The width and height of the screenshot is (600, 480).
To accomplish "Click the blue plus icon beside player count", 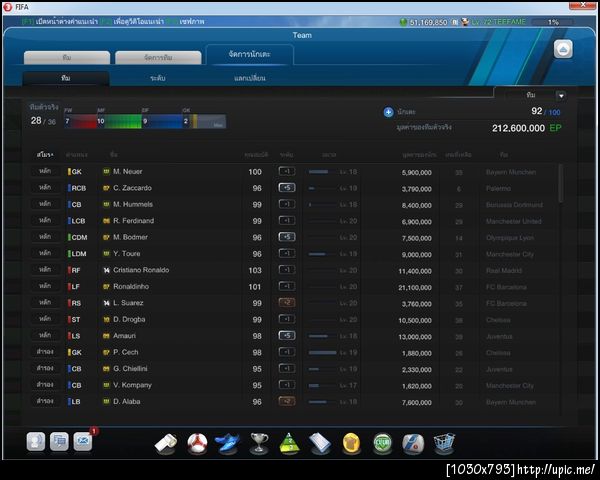I will (x=388, y=112).
